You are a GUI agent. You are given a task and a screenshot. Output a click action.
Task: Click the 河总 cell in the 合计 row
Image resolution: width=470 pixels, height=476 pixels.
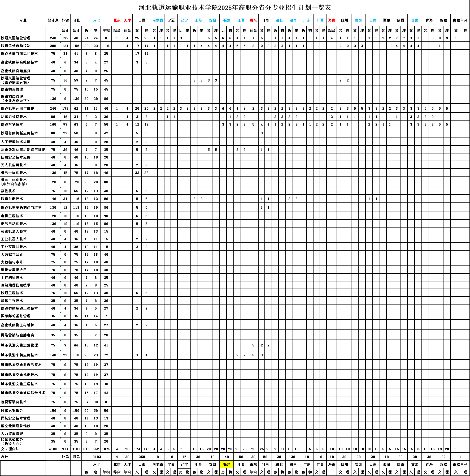coord(76,457)
